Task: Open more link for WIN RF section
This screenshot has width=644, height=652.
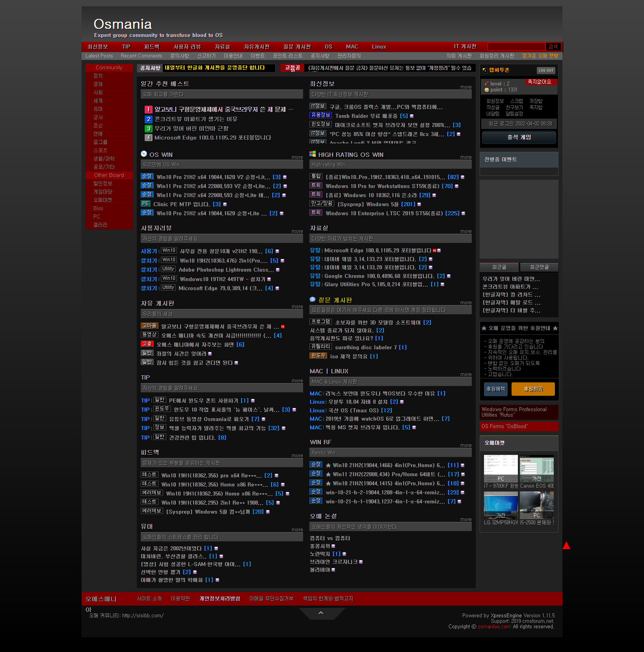Action: point(466,445)
